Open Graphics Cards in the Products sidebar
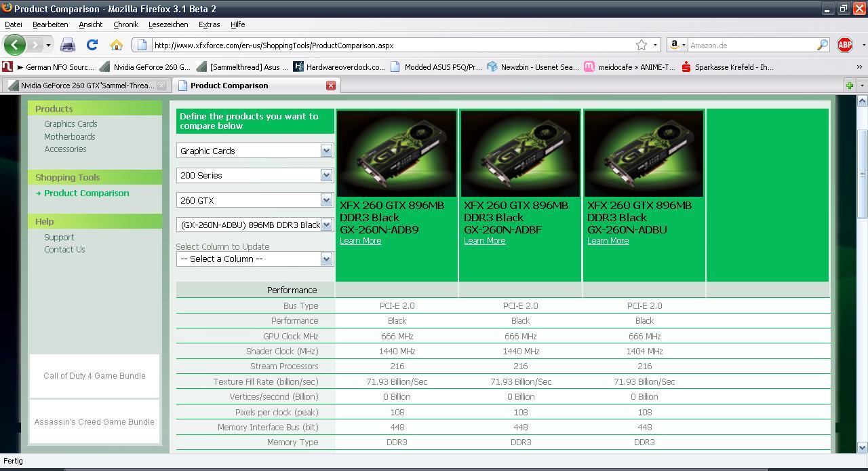The width and height of the screenshot is (868, 471). click(x=71, y=124)
